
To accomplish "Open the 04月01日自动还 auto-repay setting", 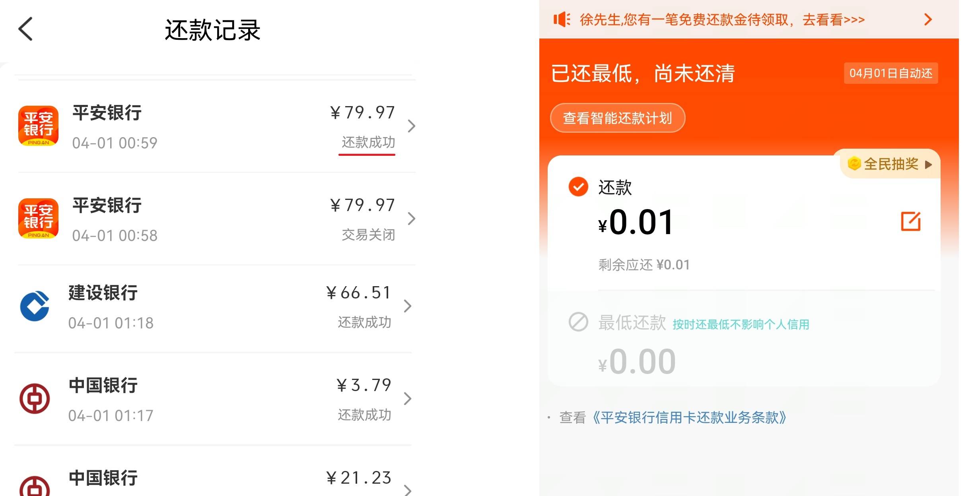I will [x=891, y=73].
